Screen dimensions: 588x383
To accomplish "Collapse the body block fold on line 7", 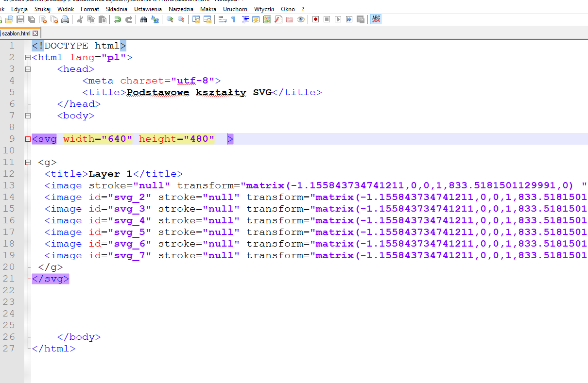I will (x=28, y=116).
